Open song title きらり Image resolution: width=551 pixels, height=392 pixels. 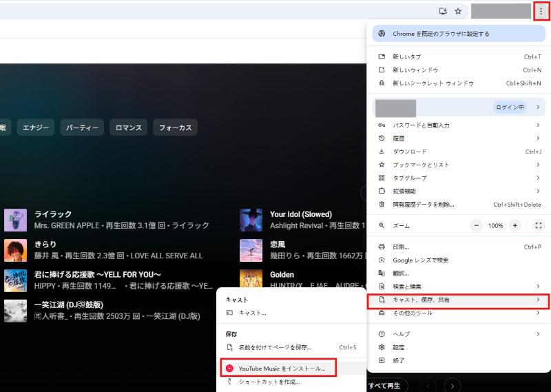(x=45, y=245)
